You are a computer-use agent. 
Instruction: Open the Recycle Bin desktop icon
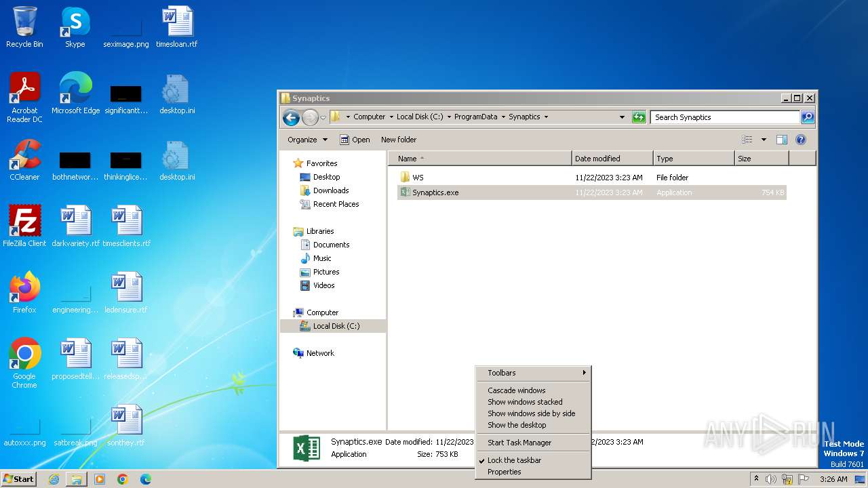point(24,27)
